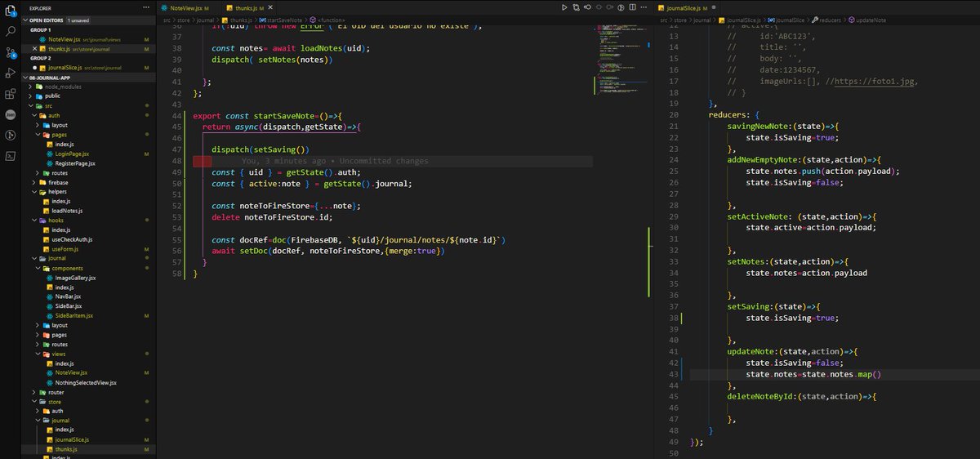The height and width of the screenshot is (459, 980).
Task: Open the Search view in activity bar
Action: coord(11,32)
